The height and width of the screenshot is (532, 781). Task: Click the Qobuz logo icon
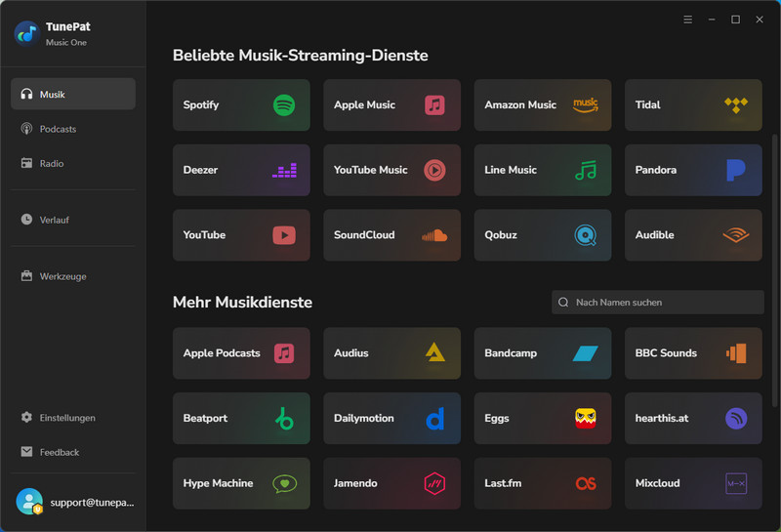coord(585,235)
